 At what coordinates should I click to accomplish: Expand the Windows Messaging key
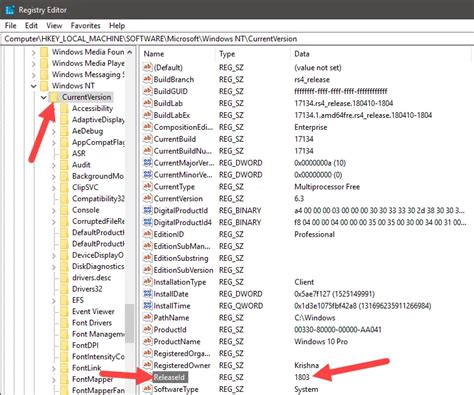tap(33, 75)
